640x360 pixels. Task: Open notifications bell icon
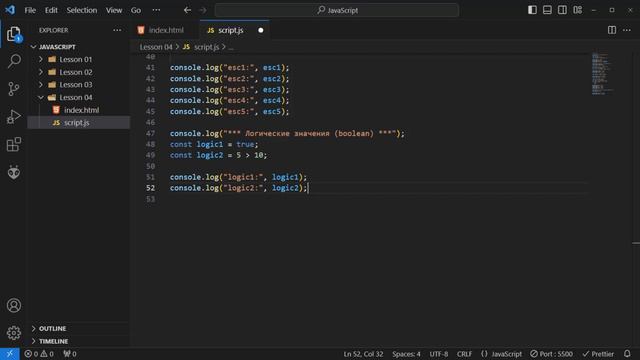[627, 354]
